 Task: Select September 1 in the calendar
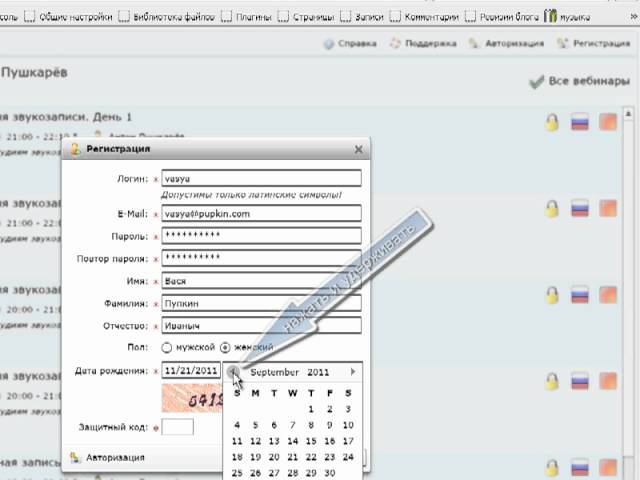pos(311,409)
